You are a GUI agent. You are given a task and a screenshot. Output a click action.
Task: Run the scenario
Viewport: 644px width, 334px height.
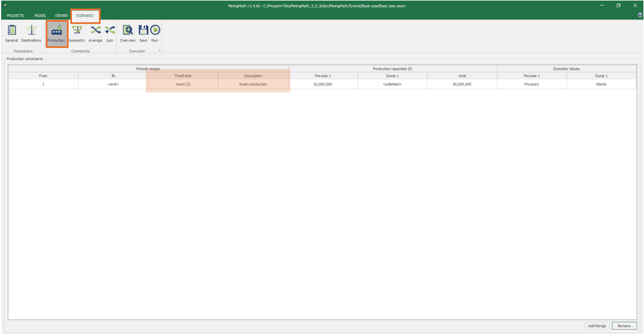tap(155, 34)
